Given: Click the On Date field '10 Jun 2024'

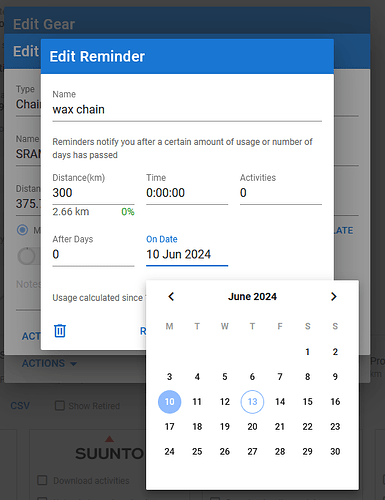Looking at the screenshot, I should coord(187,254).
